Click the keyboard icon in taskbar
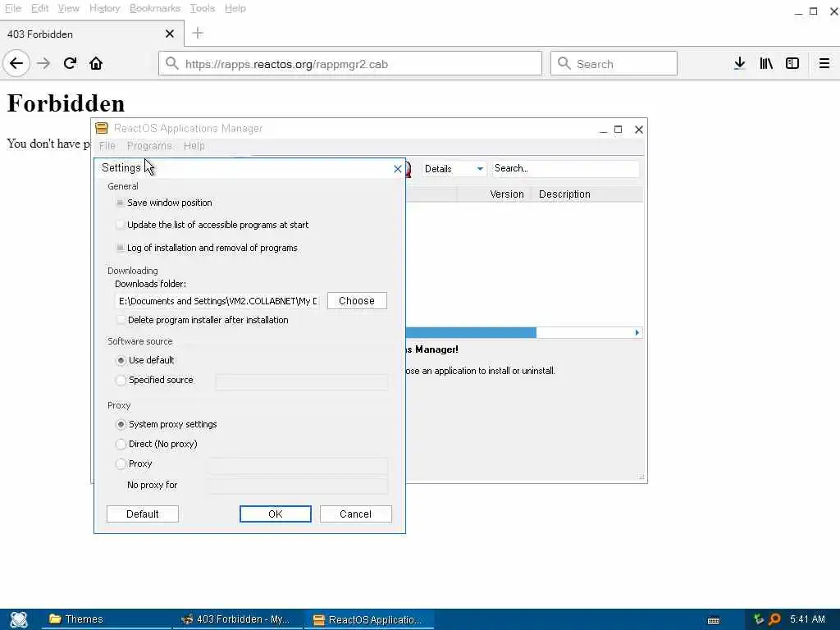Screen dimensions: 840x630 tap(714, 620)
